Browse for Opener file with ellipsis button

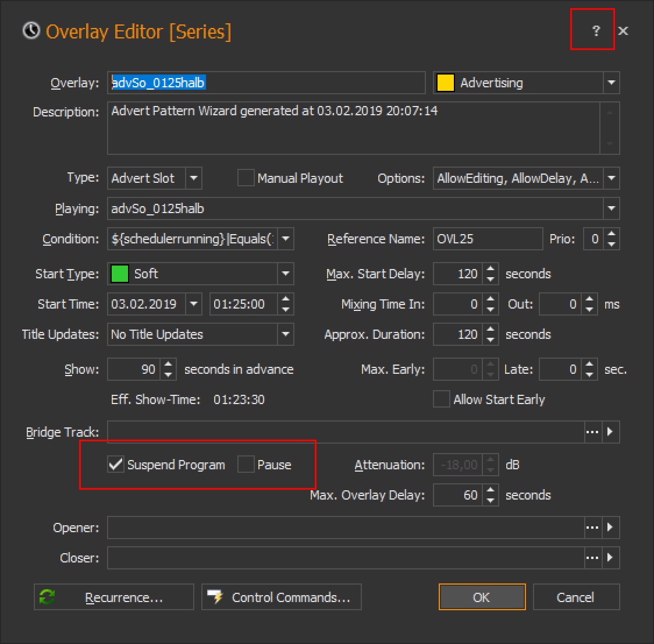(x=592, y=528)
